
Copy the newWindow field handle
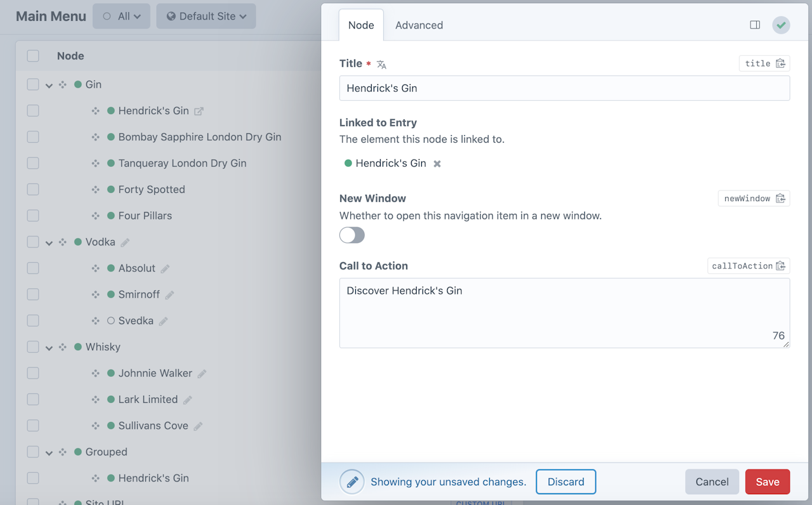780,199
